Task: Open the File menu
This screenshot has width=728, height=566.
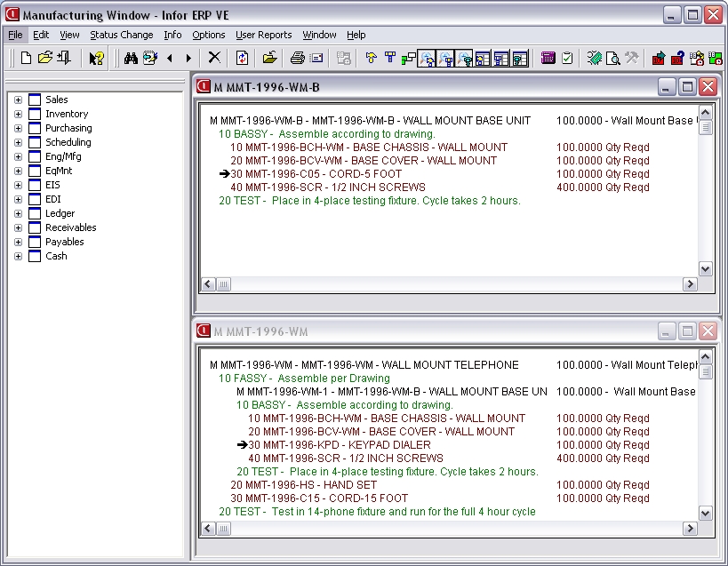Action: coord(15,35)
